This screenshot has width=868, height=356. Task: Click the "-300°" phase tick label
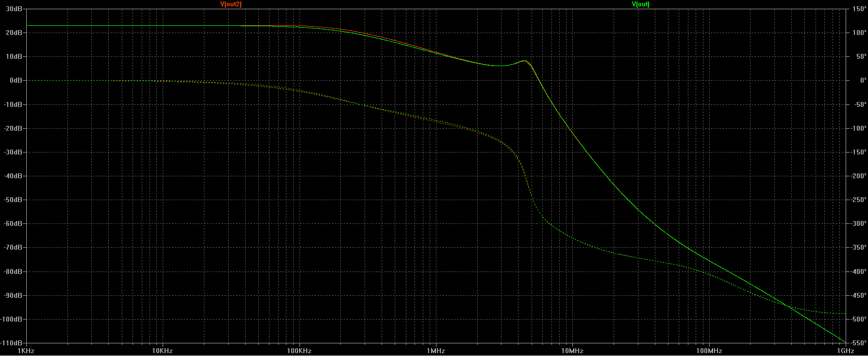[x=858, y=223]
